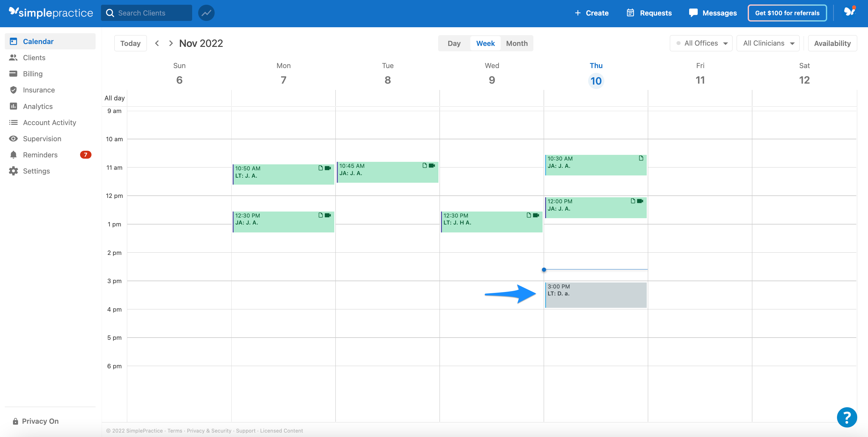Image resolution: width=868 pixels, height=437 pixels.
Task: Open the help question mark bubble
Action: click(x=847, y=417)
